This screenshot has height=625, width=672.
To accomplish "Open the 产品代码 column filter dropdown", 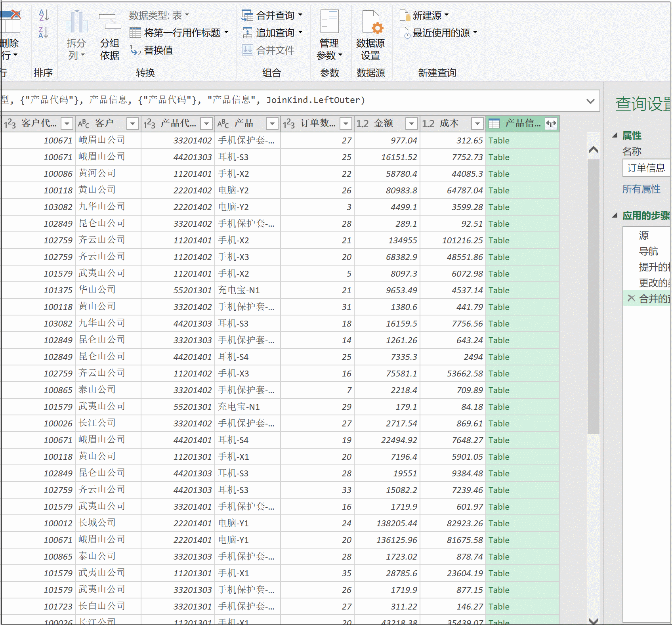I will (x=206, y=124).
